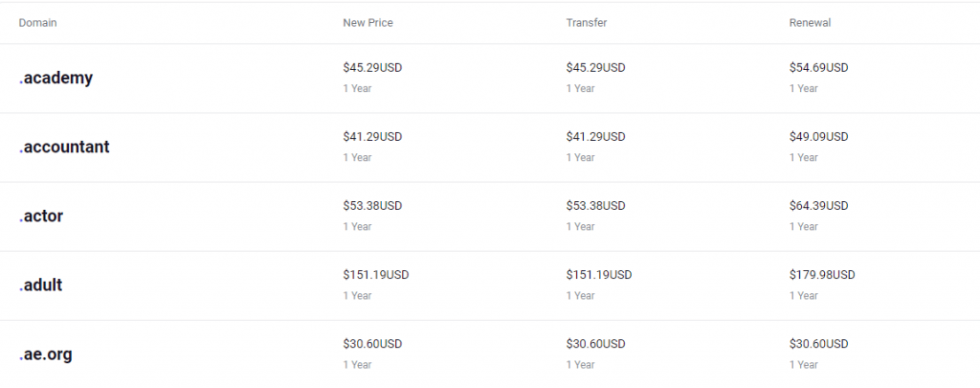Viewport: 980px width, 388px height.
Task: Click .ae.org transfer price $30.60USD
Action: [x=595, y=344]
